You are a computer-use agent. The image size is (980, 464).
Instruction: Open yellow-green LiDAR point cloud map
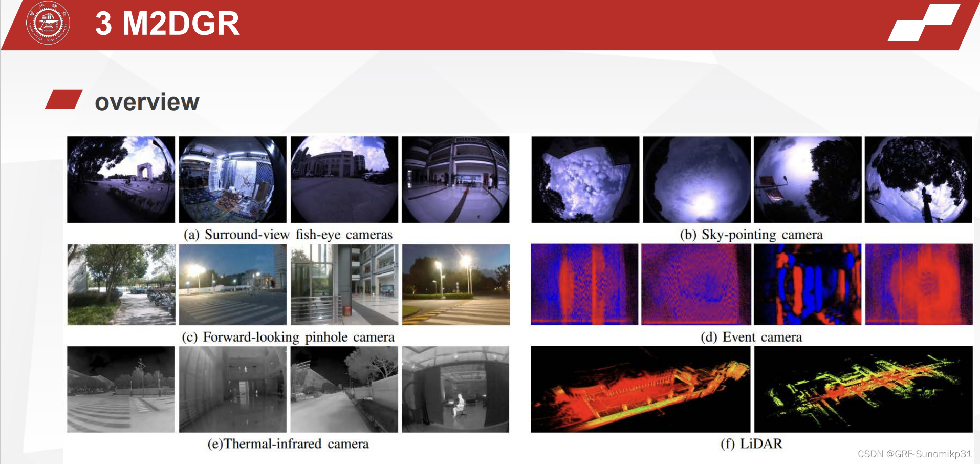[x=863, y=389]
